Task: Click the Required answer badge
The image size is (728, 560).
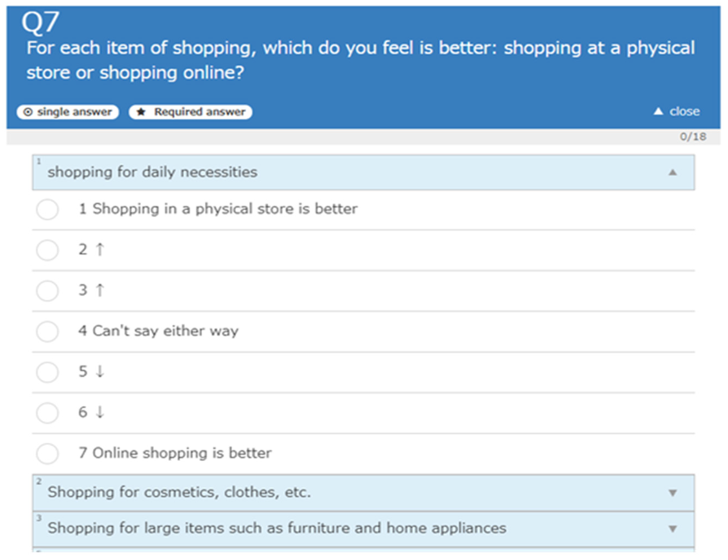Action: click(191, 112)
